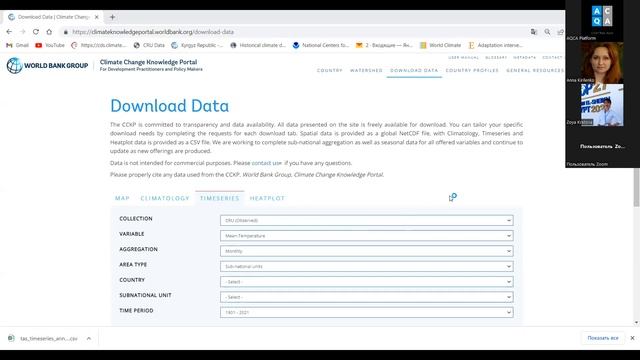Open Kyrgyz Republic bookmark
The width and height of the screenshot is (640, 360).
(197, 45)
